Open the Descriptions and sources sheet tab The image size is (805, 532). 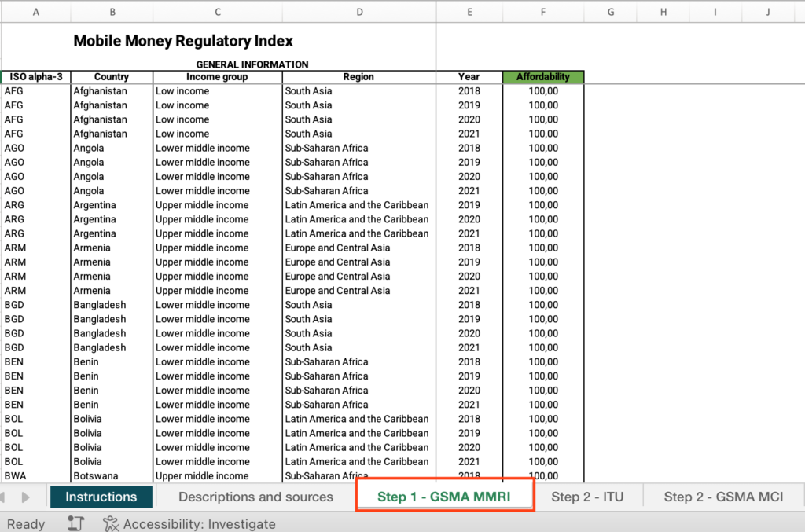(x=255, y=497)
